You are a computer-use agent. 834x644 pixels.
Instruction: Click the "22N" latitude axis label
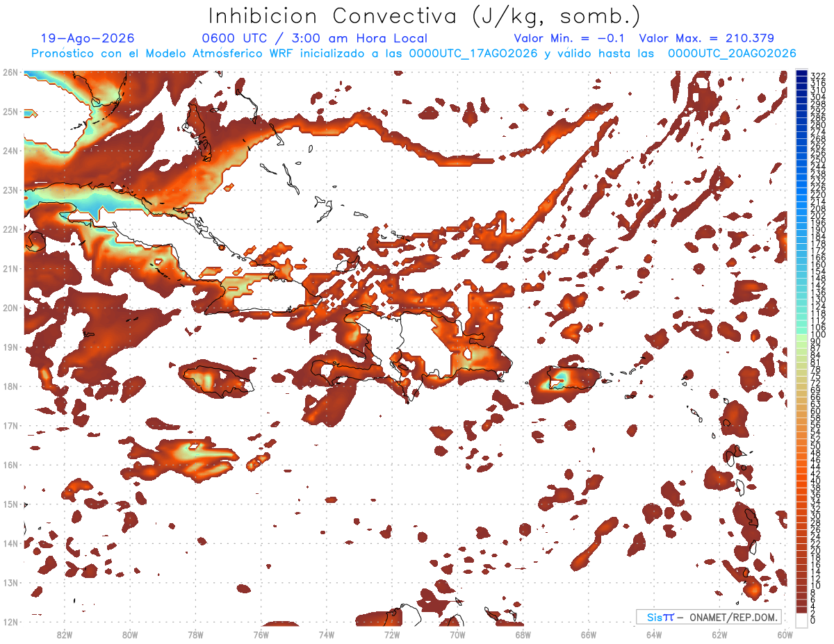tap(10, 229)
